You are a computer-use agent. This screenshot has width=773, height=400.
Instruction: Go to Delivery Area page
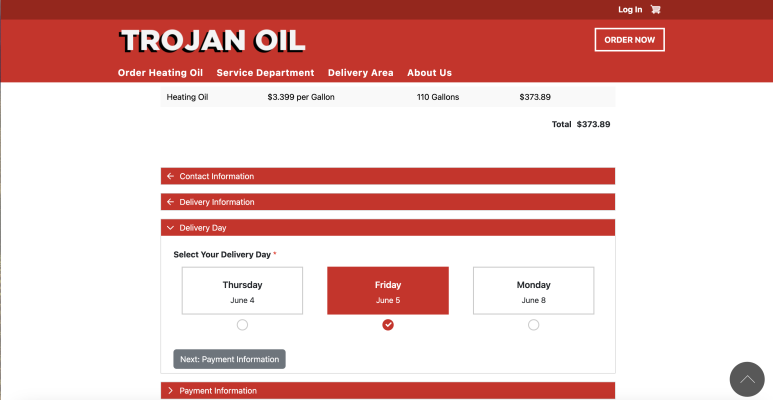click(x=360, y=73)
